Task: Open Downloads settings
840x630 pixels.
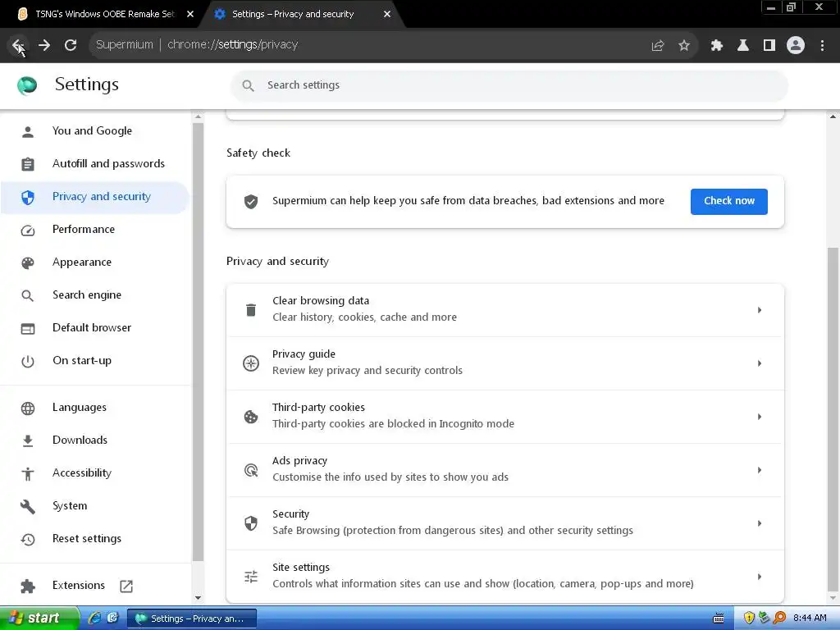Action: click(x=95, y=441)
